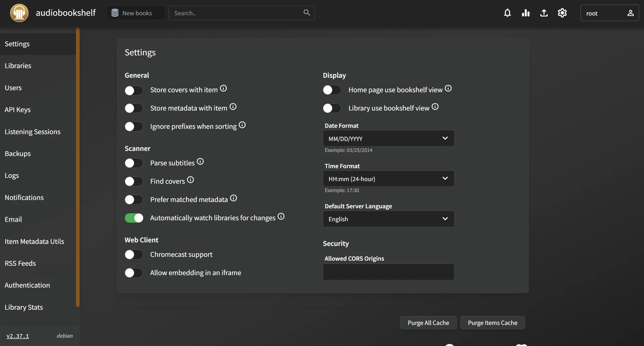Show info for Library use bookshelf view
The width and height of the screenshot is (644, 346).
[x=435, y=107]
